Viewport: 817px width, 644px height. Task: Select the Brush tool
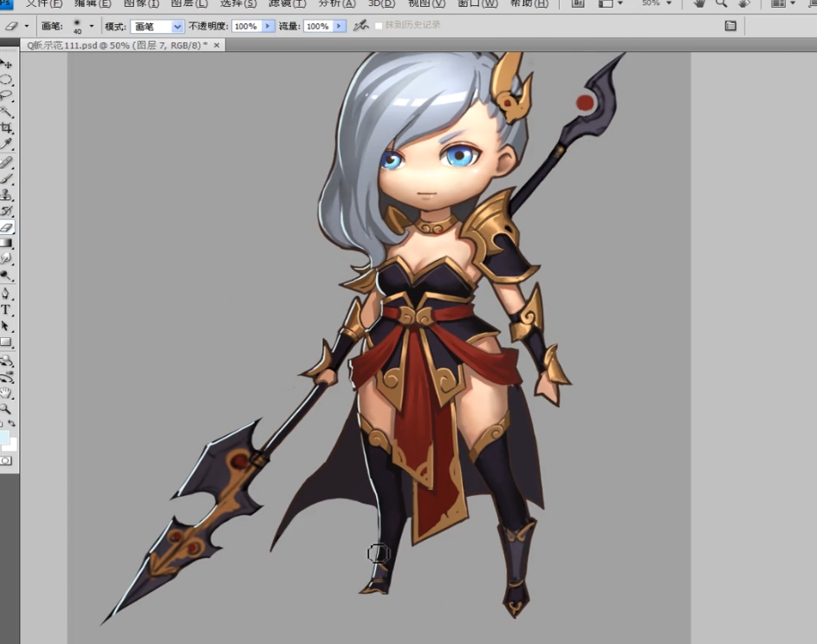(6, 179)
